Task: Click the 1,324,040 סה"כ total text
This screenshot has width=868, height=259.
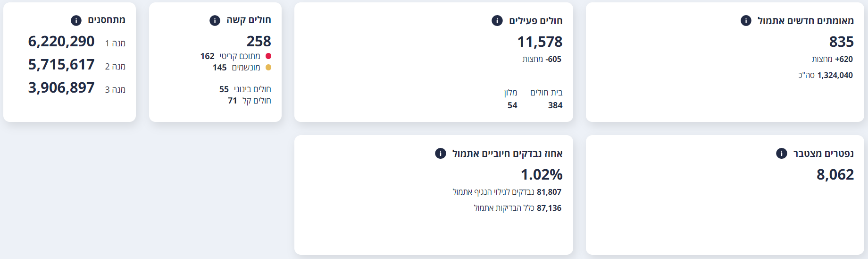Action: click(x=826, y=75)
